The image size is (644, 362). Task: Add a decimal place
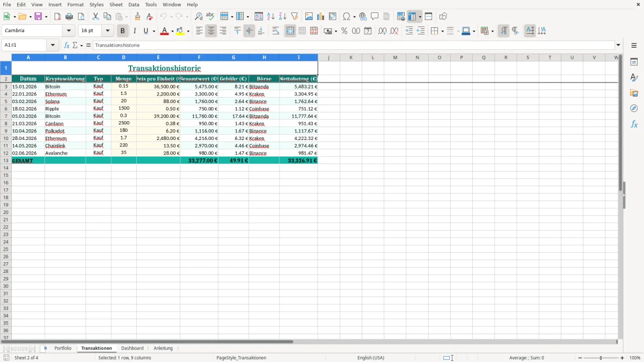coord(382,31)
